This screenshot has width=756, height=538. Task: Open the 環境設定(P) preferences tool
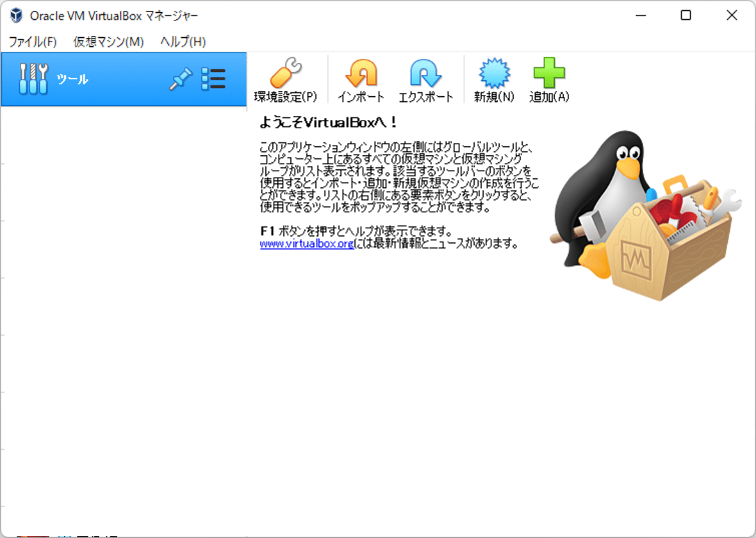[x=286, y=80]
